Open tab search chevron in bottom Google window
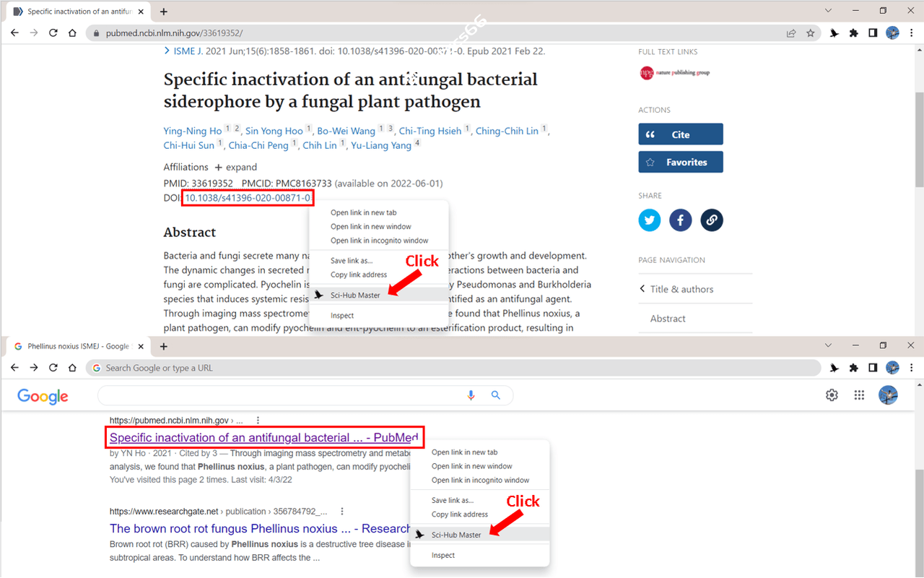 tap(828, 345)
